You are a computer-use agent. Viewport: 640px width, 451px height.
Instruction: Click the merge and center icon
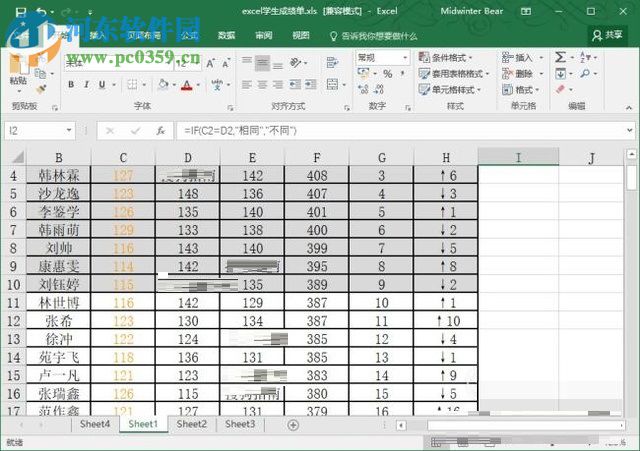pyautogui.click(x=332, y=84)
